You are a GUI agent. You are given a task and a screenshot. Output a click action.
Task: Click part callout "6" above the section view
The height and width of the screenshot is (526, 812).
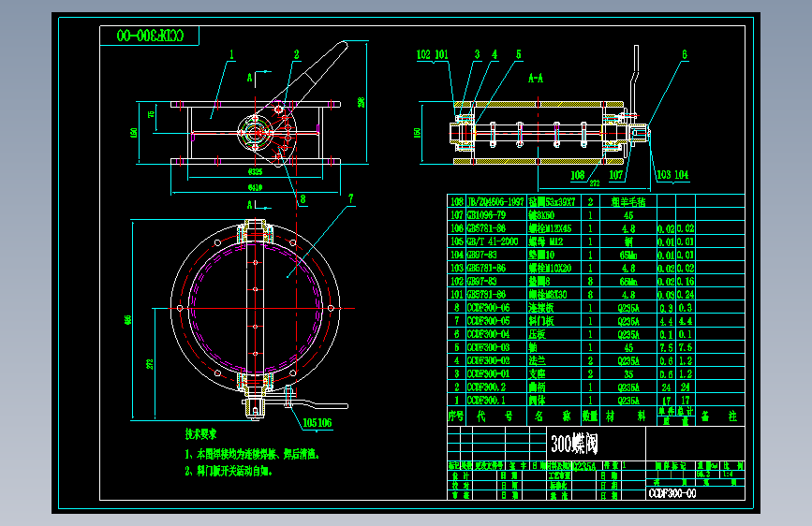tap(684, 54)
